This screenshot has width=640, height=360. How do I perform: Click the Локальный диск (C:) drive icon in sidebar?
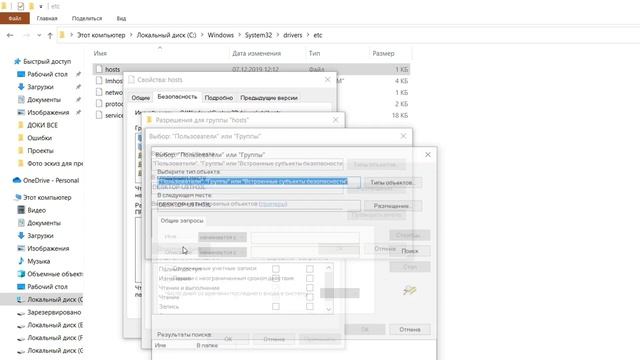pyautogui.click(x=20, y=299)
